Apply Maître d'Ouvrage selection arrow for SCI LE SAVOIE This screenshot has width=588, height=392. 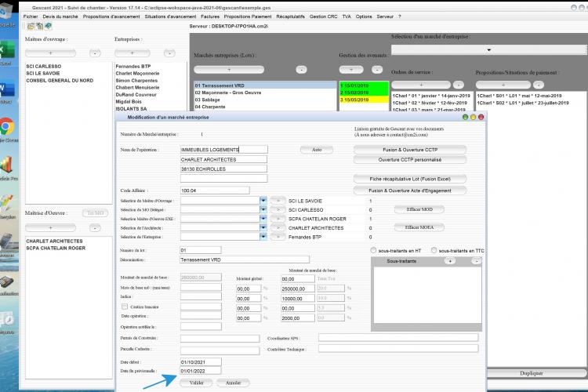coord(278,201)
